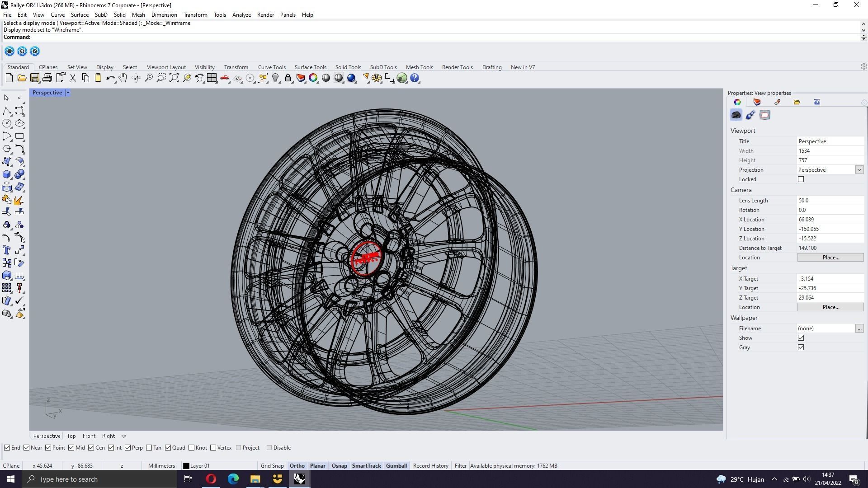868x488 pixels.
Task: Click the red car named view icon
Action: coord(225,78)
